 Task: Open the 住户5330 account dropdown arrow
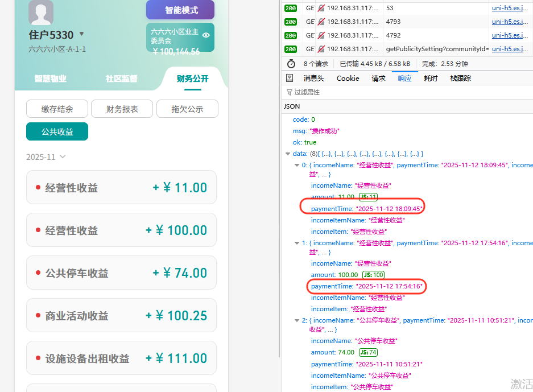[x=81, y=34]
